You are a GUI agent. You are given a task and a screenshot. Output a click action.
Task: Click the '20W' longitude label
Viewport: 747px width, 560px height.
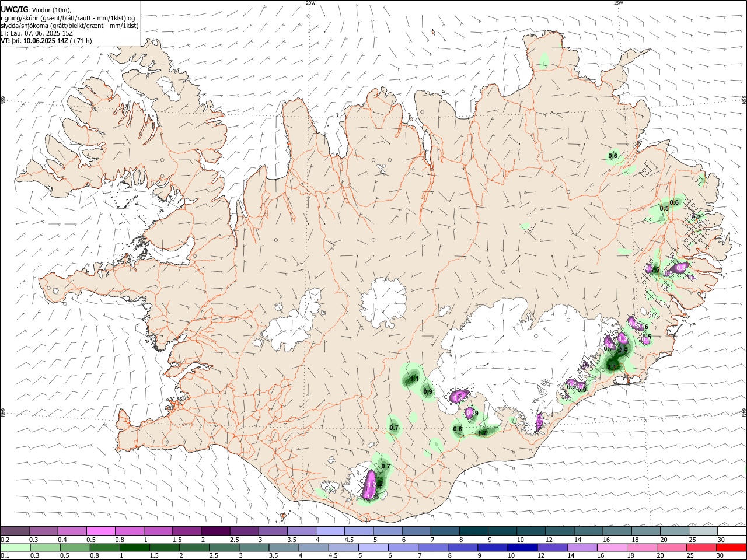pos(310,3)
